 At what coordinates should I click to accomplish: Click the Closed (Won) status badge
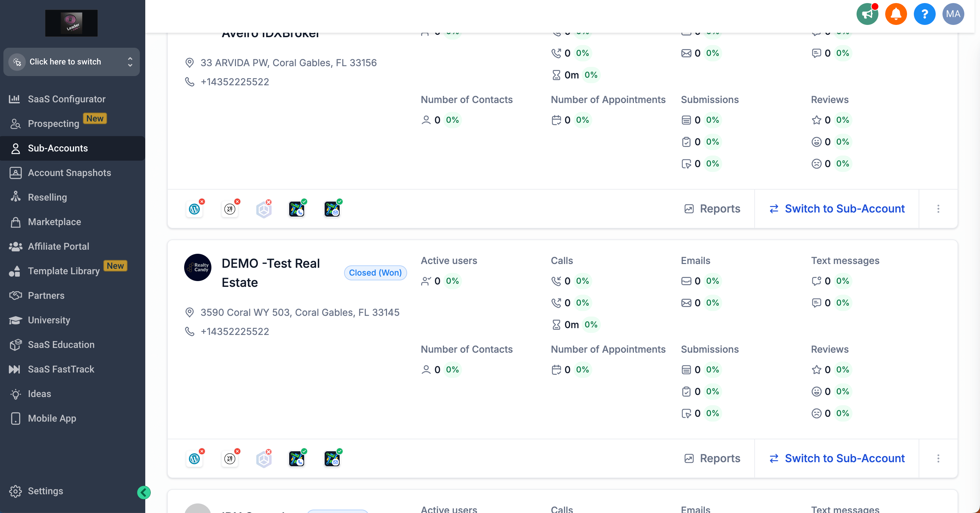(375, 273)
